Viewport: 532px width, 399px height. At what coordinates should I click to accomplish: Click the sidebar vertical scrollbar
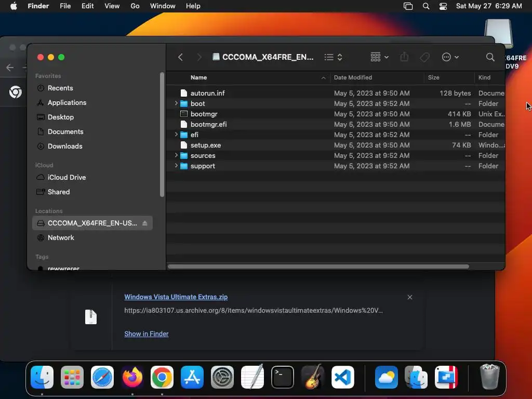tap(162, 135)
